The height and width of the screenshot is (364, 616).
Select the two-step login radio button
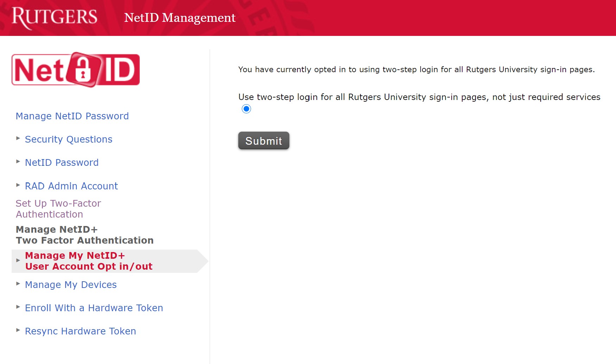pos(246,109)
